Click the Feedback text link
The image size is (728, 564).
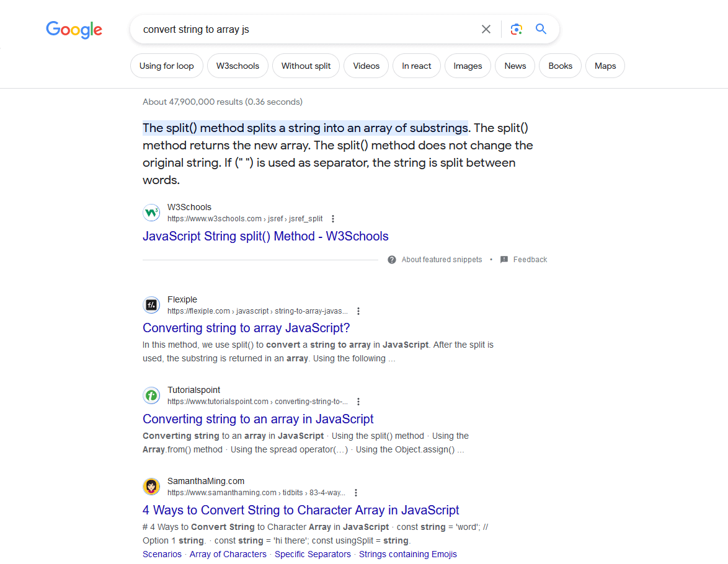530,260
